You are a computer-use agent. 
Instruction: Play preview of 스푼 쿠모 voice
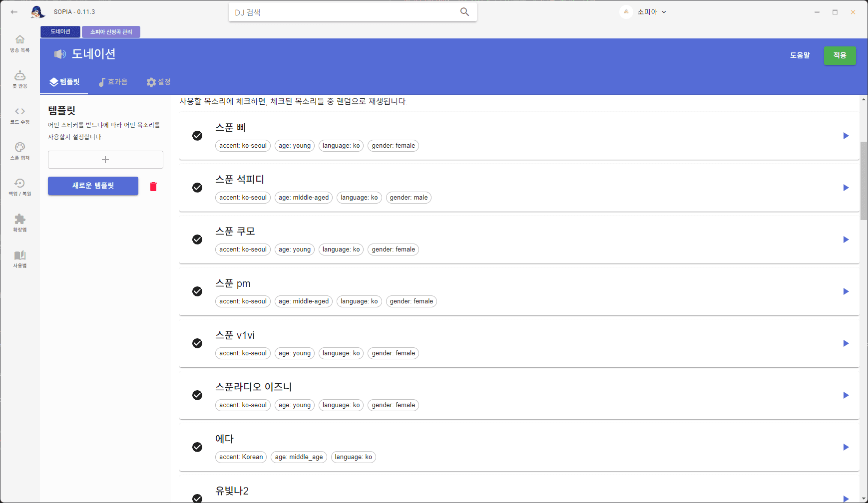pos(846,240)
